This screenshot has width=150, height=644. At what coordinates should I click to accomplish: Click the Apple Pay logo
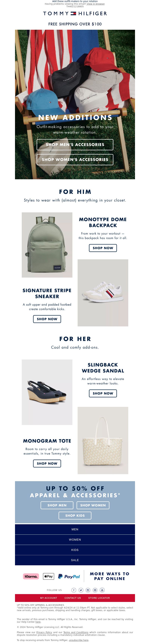pyautogui.click(x=48, y=576)
